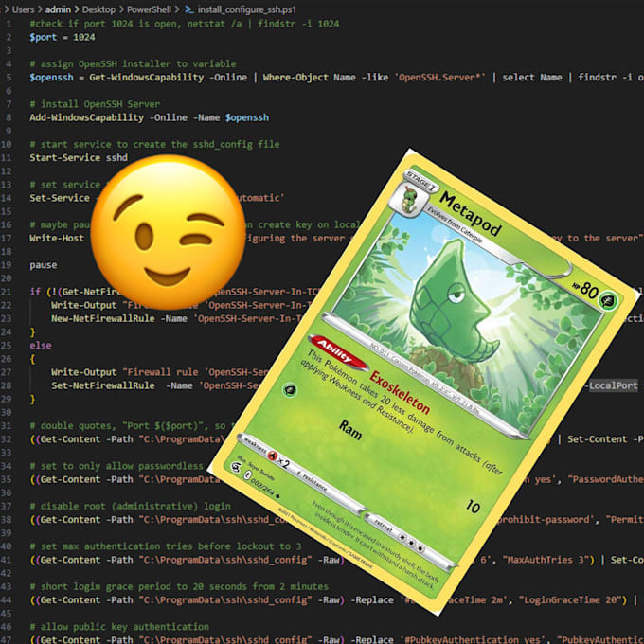Click Get-WindowsCapability on line 5
Screen dimensions: 644x644
(x=146, y=78)
